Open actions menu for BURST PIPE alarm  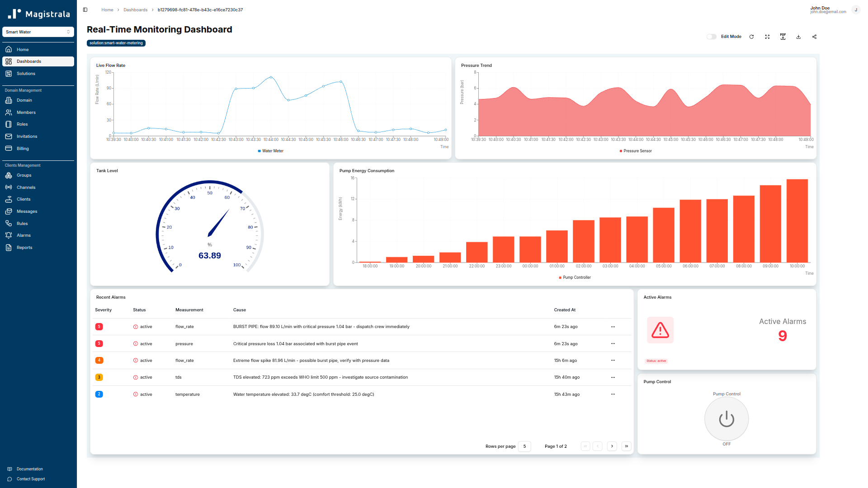click(613, 326)
